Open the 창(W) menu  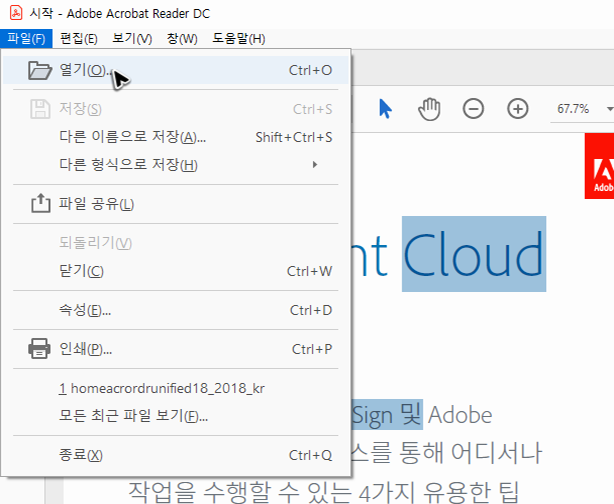(x=182, y=39)
